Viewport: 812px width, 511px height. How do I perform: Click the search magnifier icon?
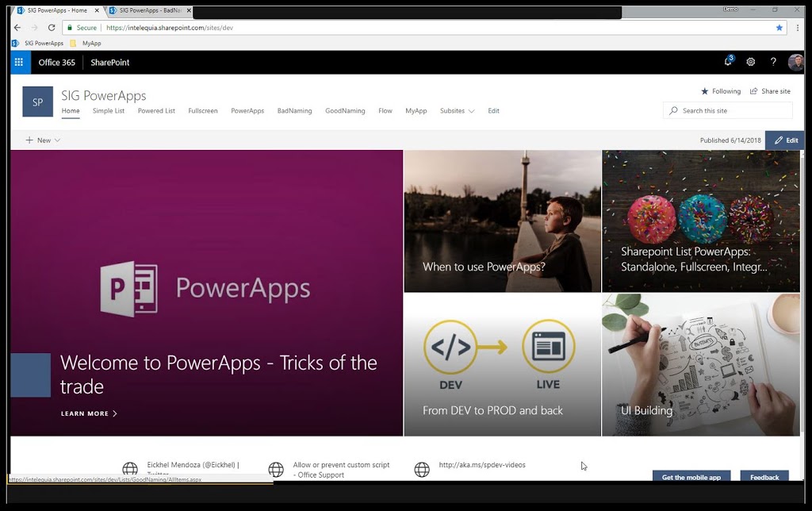pos(673,110)
